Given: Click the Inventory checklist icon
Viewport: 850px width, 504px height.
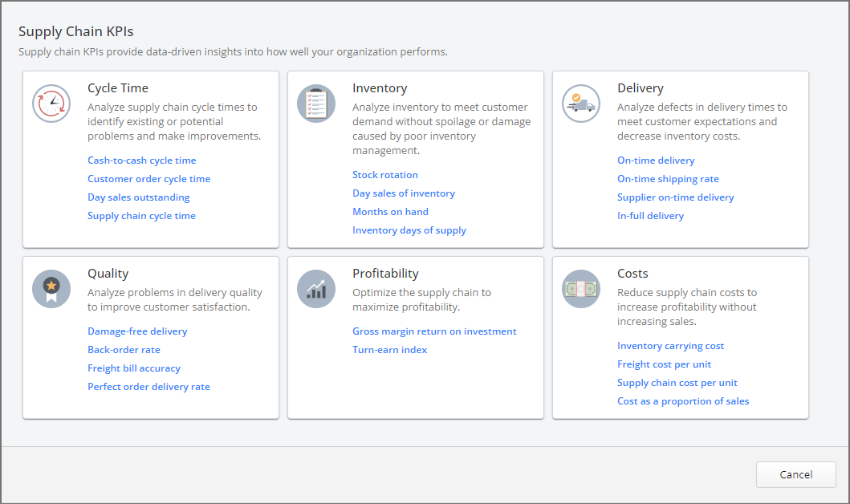Looking at the screenshot, I should click(x=315, y=103).
